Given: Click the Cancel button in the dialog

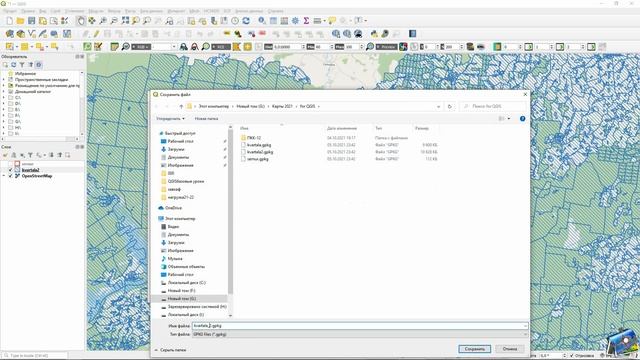Looking at the screenshot, I should pyautogui.click(x=510, y=349).
